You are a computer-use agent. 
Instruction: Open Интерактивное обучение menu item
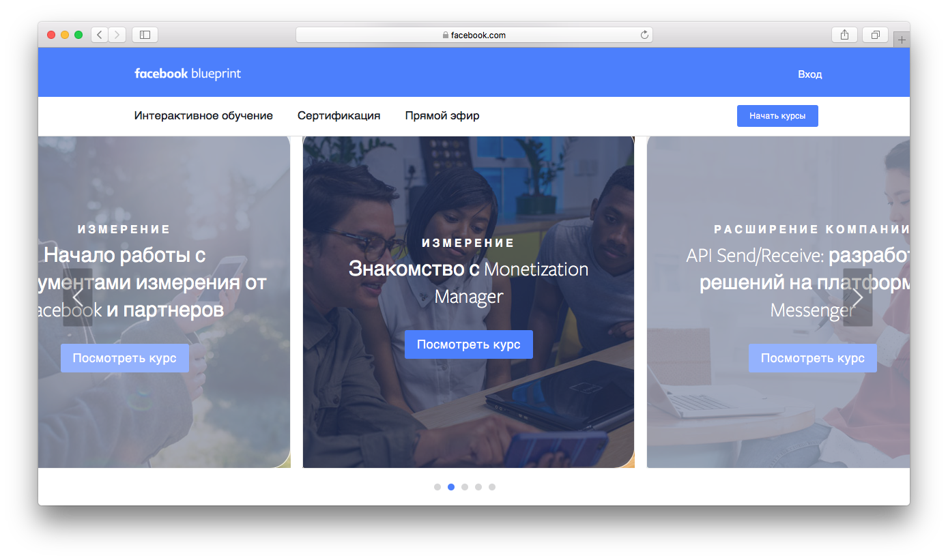point(203,115)
